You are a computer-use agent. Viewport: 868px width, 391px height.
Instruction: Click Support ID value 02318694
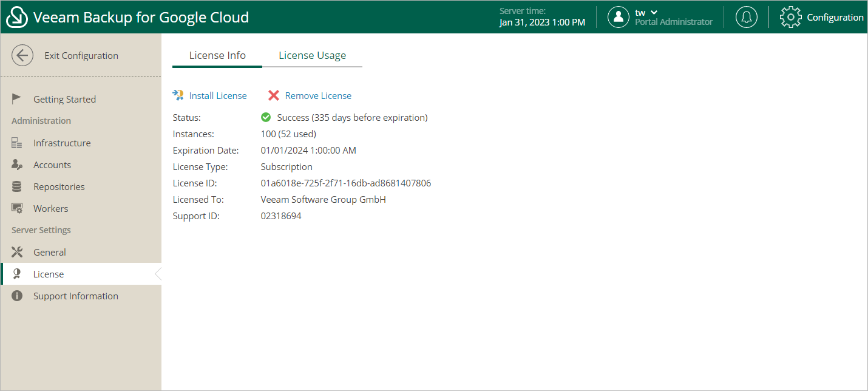pyautogui.click(x=281, y=216)
